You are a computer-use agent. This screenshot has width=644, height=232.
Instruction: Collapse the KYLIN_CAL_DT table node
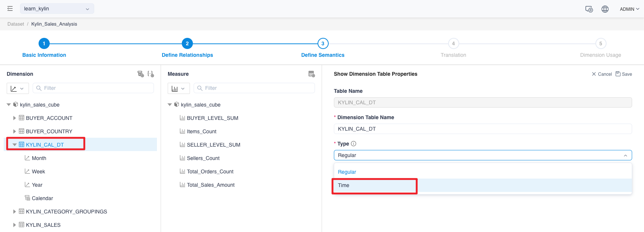coord(14,145)
